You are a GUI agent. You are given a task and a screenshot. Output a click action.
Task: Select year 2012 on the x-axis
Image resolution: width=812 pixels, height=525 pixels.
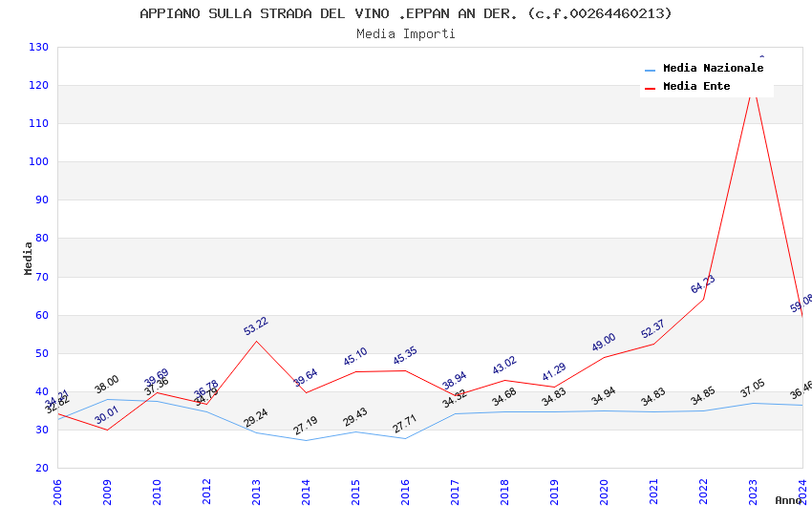(x=206, y=492)
